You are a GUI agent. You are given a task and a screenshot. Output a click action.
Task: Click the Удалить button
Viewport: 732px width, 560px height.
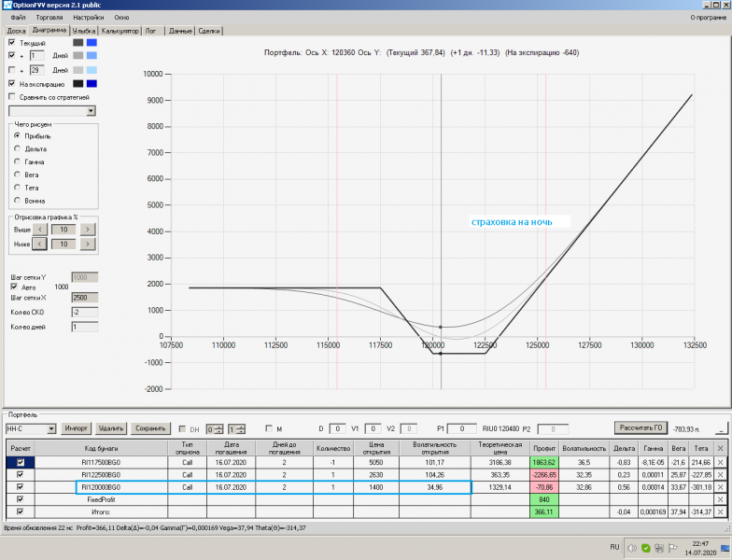[111, 428]
